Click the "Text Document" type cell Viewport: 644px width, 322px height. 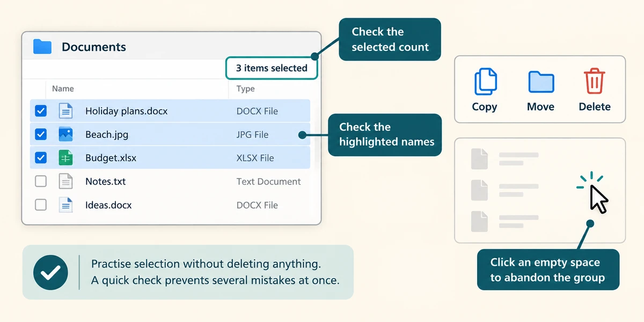(269, 181)
